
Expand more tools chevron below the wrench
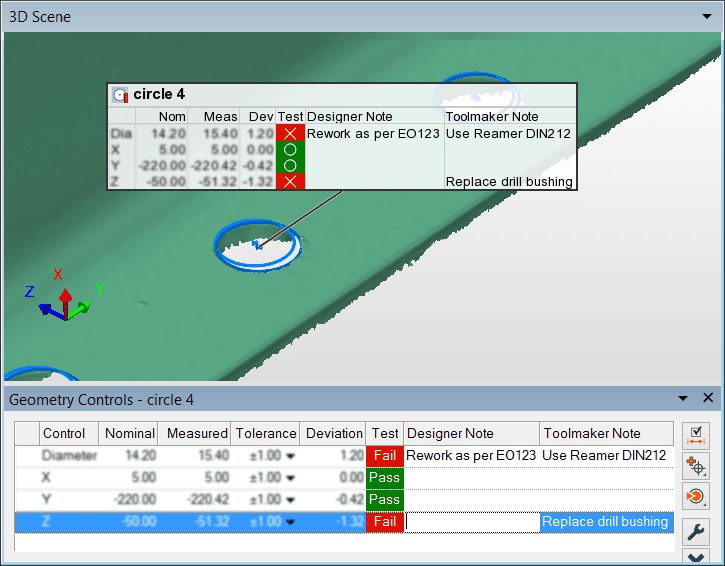696,557
